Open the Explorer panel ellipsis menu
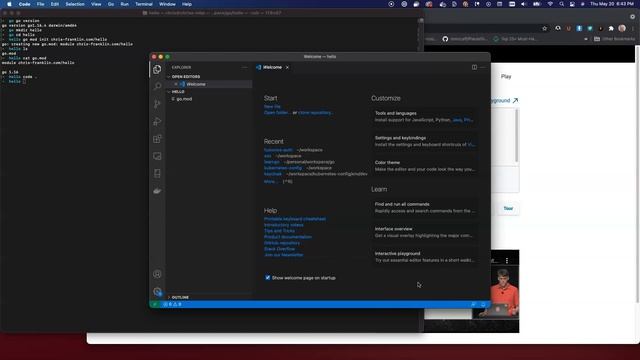Viewport: 640px width, 360px height. (244, 67)
